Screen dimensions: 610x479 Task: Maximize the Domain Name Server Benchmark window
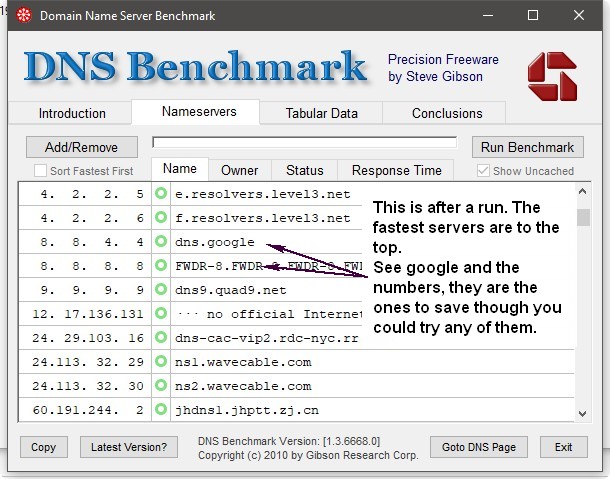pos(533,16)
